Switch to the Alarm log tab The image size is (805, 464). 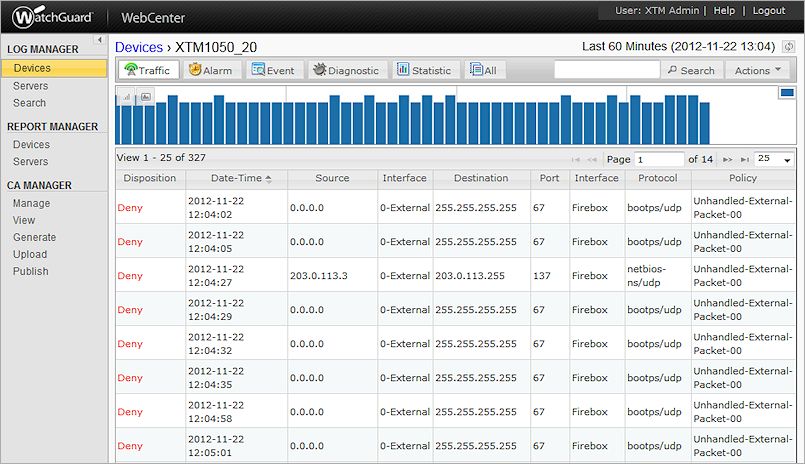pos(209,70)
